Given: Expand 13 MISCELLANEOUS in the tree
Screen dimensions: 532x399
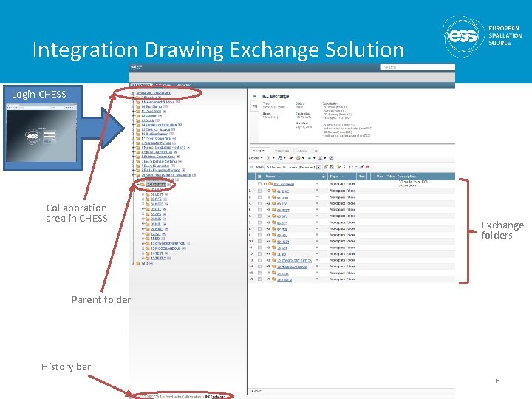Looking at the screenshot, I should pyautogui.click(x=143, y=248).
